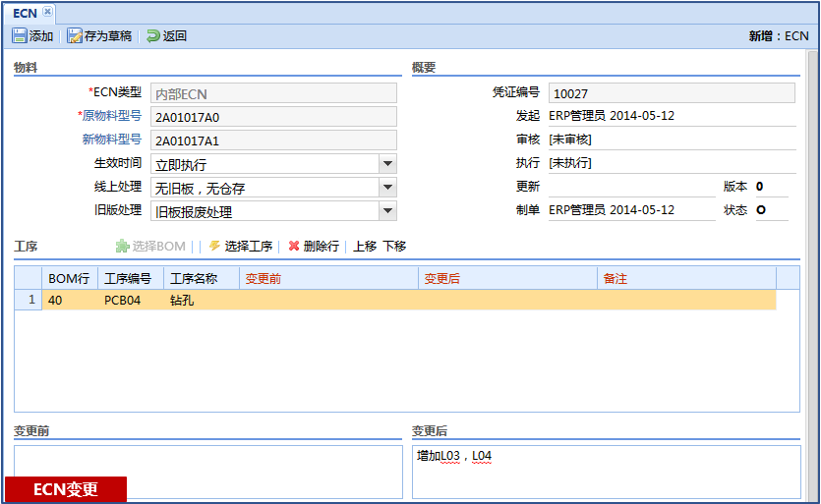
Task: Select the ECN tab
Action: click(x=25, y=12)
